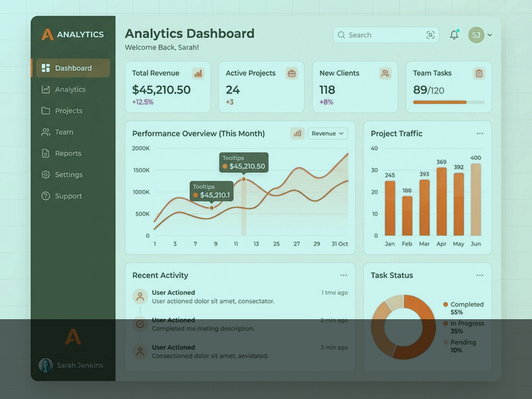Expand the user menu chevron beside SJ

click(489, 35)
